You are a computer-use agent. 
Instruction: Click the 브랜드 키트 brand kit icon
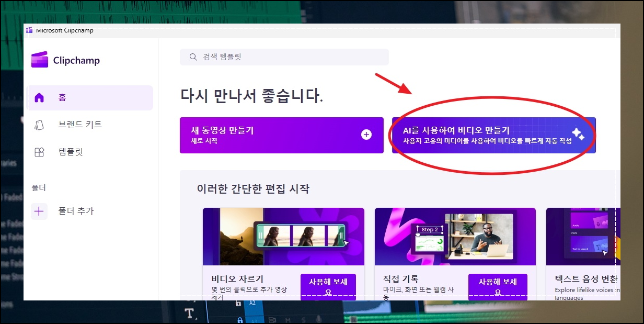(x=39, y=125)
